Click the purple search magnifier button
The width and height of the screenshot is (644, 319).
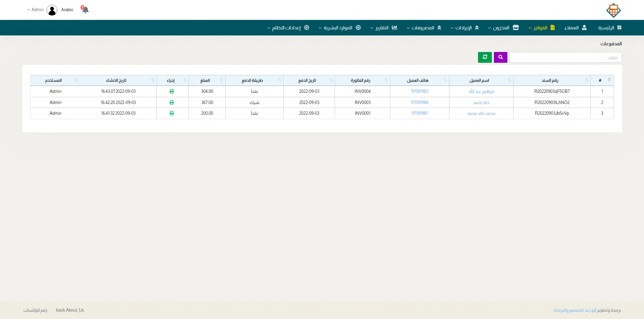pyautogui.click(x=501, y=57)
